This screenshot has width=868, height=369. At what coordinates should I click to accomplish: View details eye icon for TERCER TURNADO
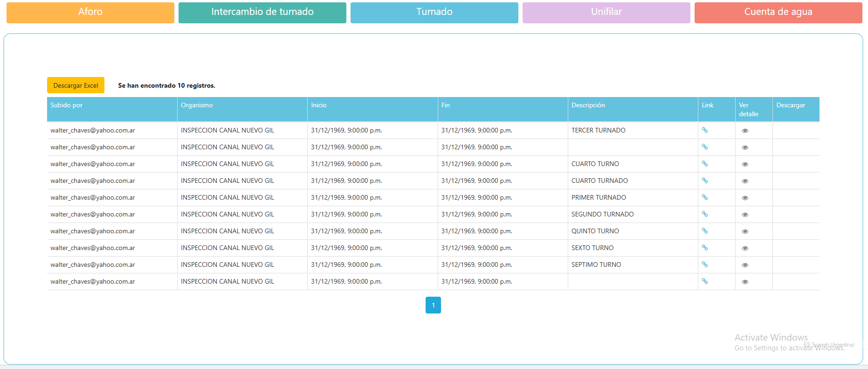point(745,131)
